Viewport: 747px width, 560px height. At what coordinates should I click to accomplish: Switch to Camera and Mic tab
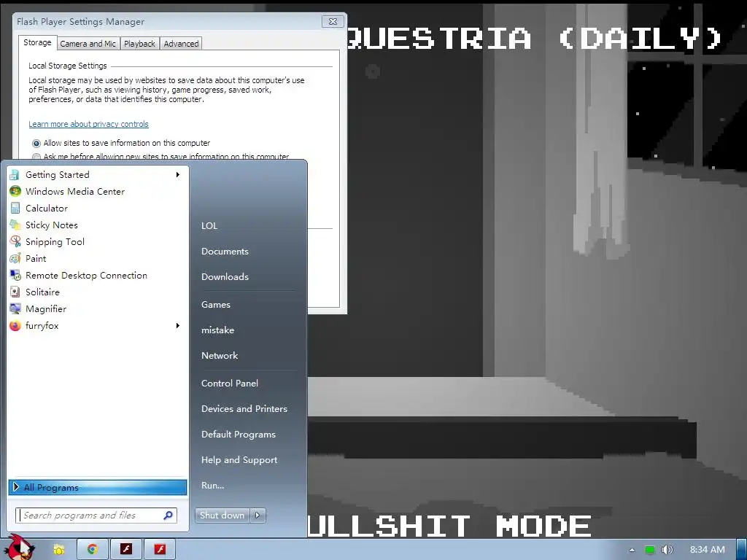coord(88,43)
